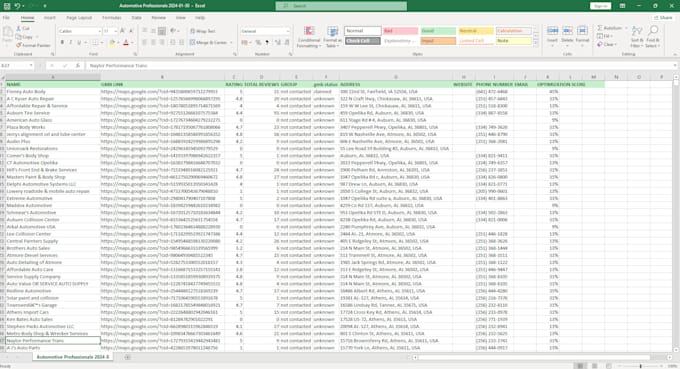This screenshot has width=680, height=369.
Task: Toggle Wrap Text
Action: [x=203, y=31]
